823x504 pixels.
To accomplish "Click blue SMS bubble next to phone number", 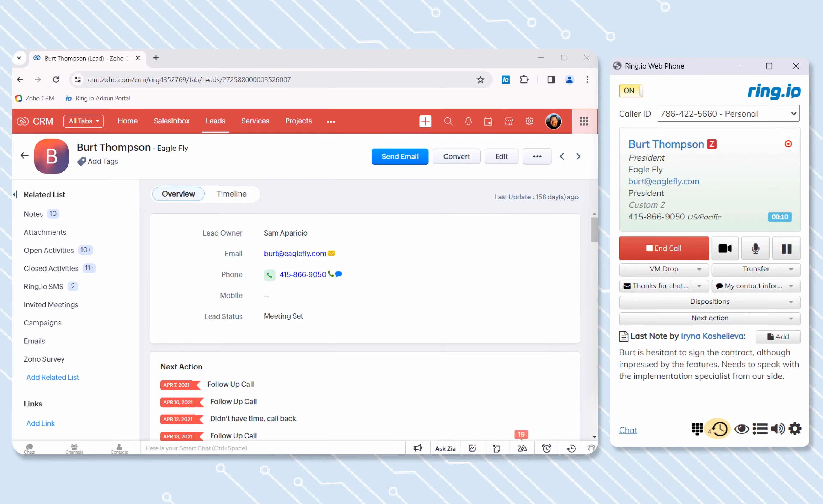I will tap(338, 274).
